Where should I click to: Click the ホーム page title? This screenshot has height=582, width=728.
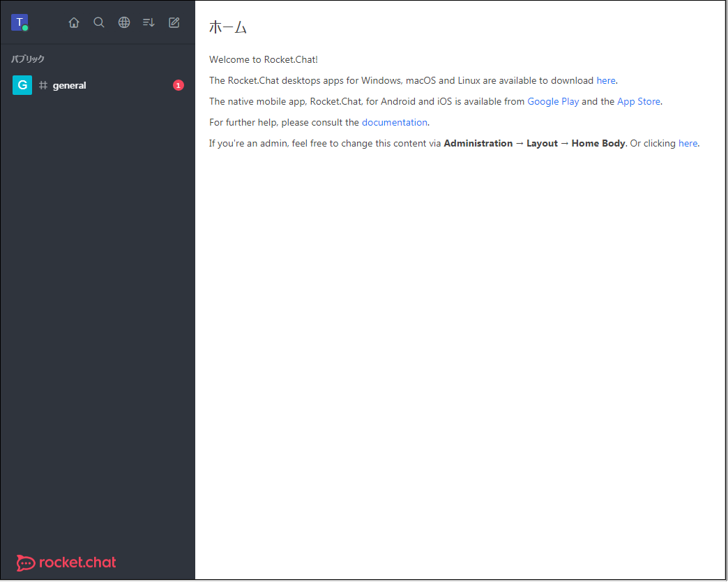pyautogui.click(x=228, y=27)
